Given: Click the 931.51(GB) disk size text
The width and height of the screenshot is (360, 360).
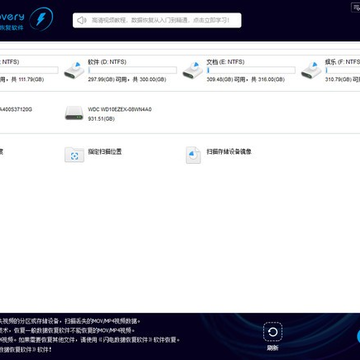Looking at the screenshot, I should [x=101, y=119].
